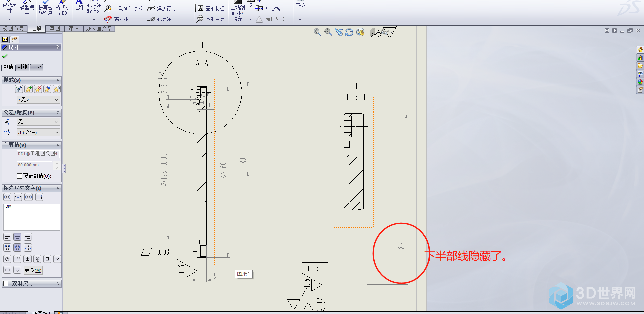This screenshot has height=314, width=644.
Task: Select the 孔标注 hole callout tool
Action: [159, 19]
